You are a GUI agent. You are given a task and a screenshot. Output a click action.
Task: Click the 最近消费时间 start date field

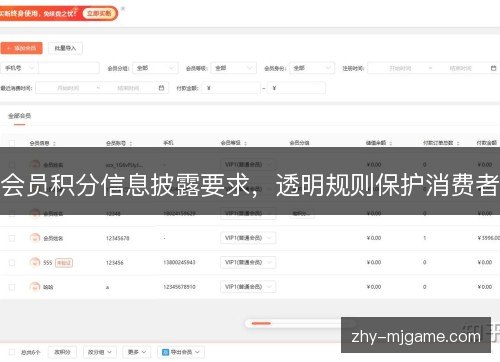[68, 88]
